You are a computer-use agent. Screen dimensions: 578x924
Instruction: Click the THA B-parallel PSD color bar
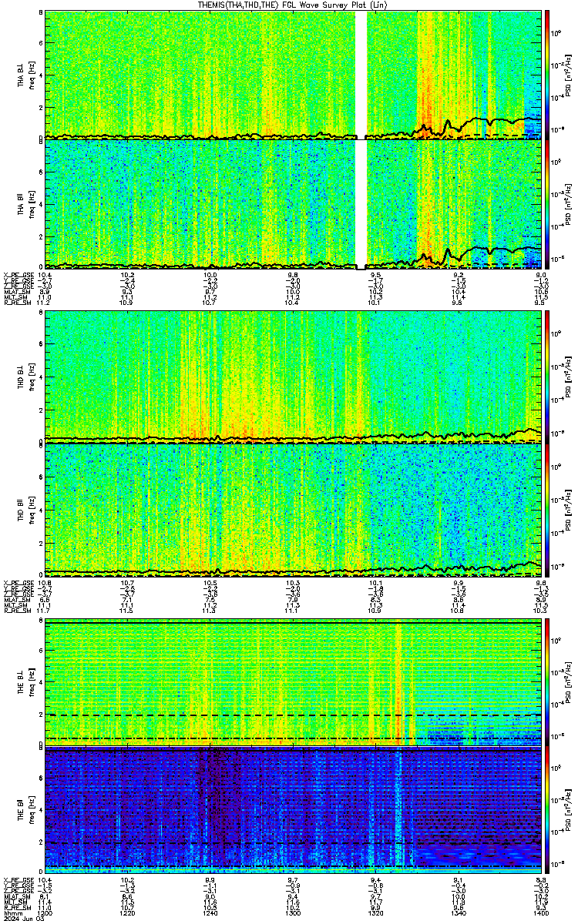(548, 204)
